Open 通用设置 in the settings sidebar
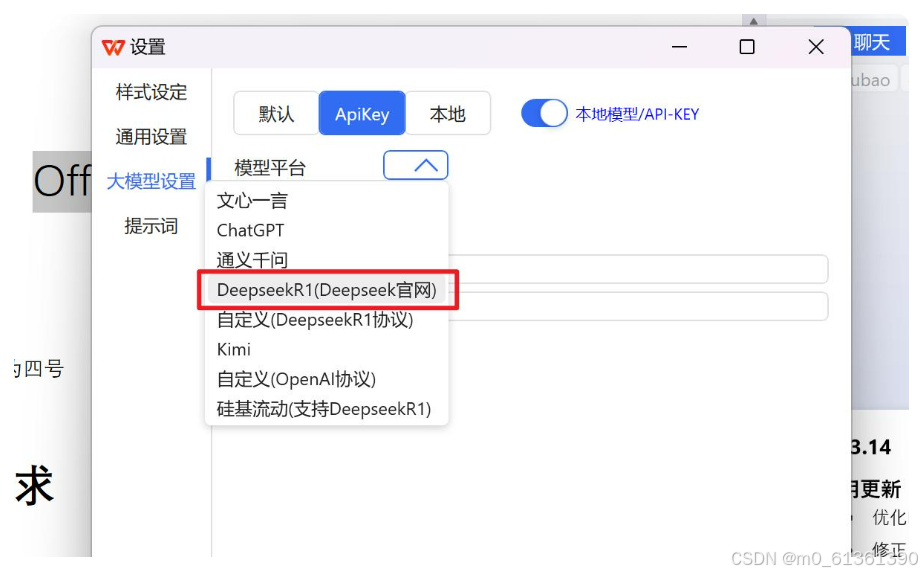922x574 pixels. pos(151,137)
